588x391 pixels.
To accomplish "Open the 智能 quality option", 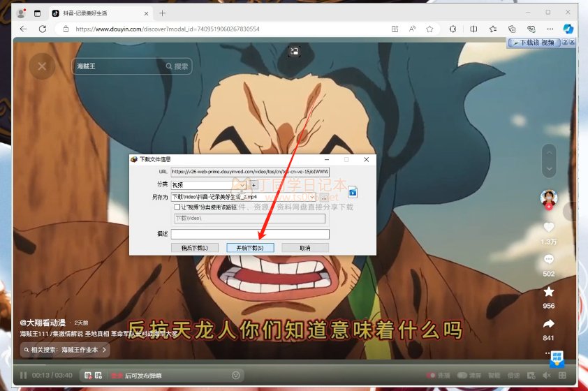I will [494, 375].
